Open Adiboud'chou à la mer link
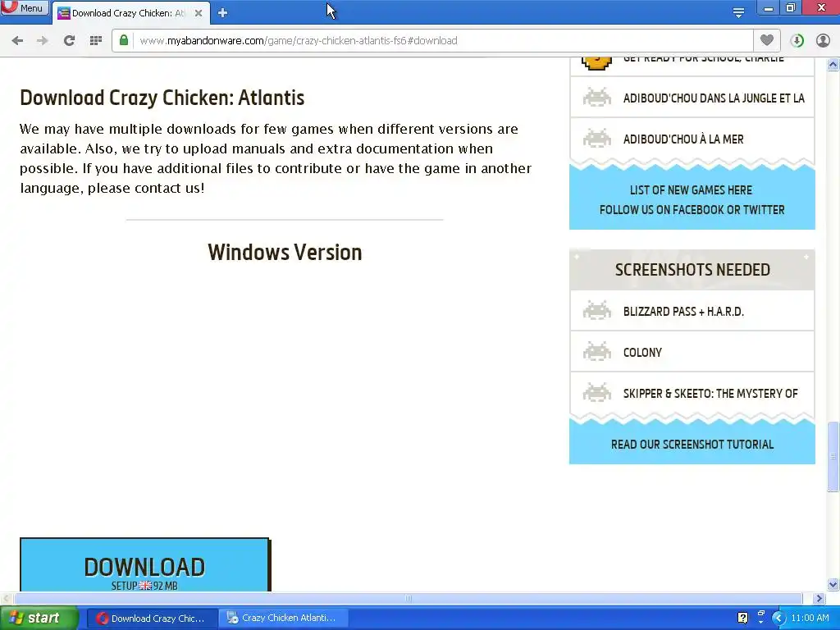 coord(683,139)
